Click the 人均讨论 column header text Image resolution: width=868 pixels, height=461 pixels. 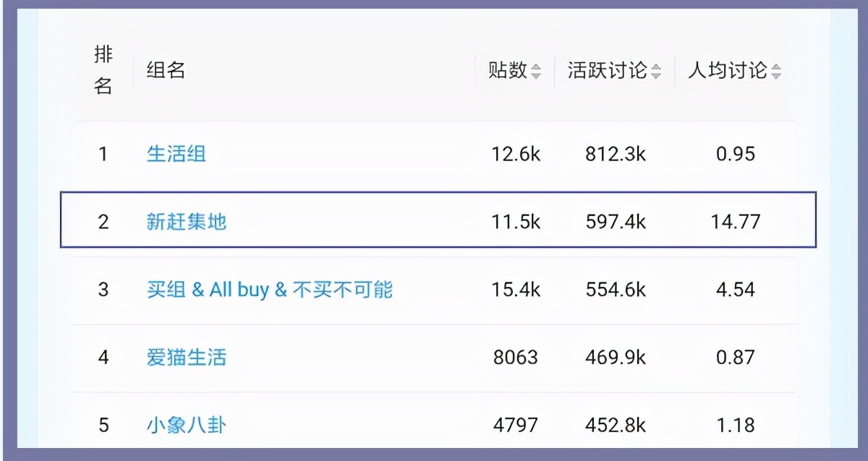727,71
